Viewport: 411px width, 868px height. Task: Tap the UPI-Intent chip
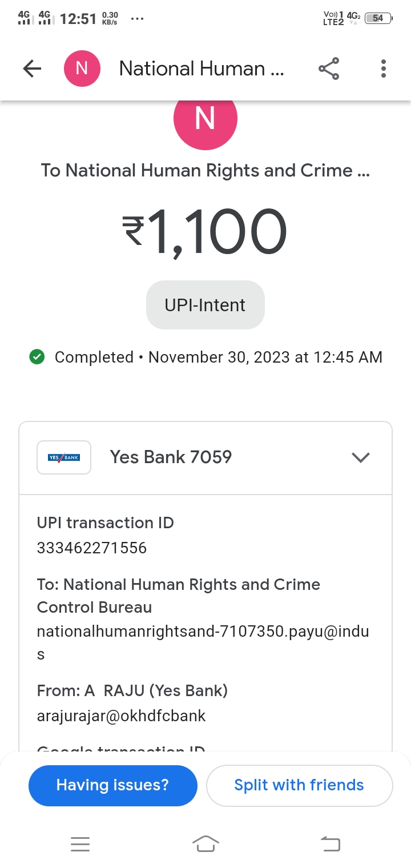click(205, 305)
